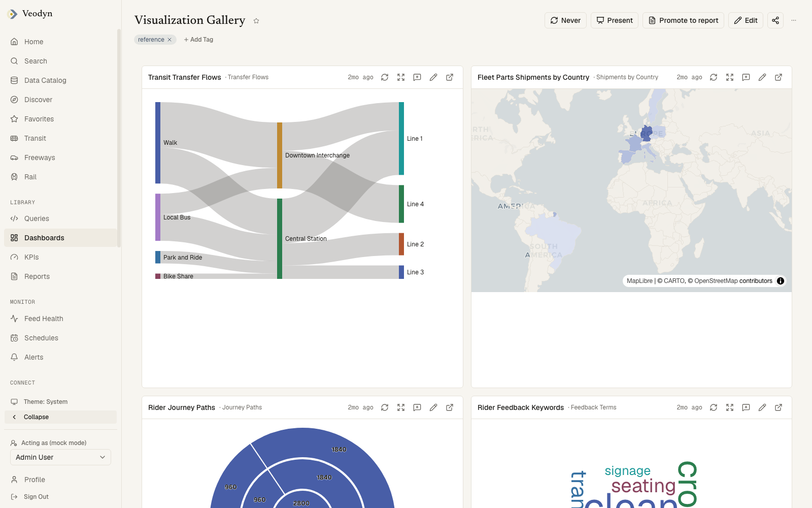Click the Central Station label in Sankey
This screenshot has height=508, width=812.
pos(306,239)
